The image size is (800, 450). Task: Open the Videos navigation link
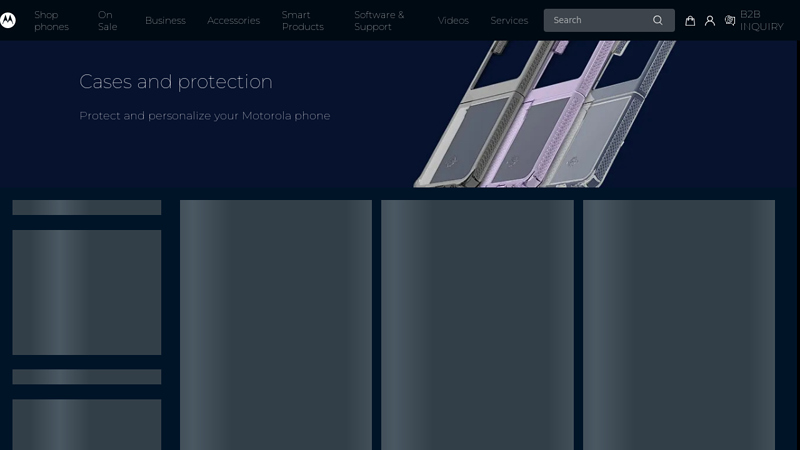click(453, 20)
